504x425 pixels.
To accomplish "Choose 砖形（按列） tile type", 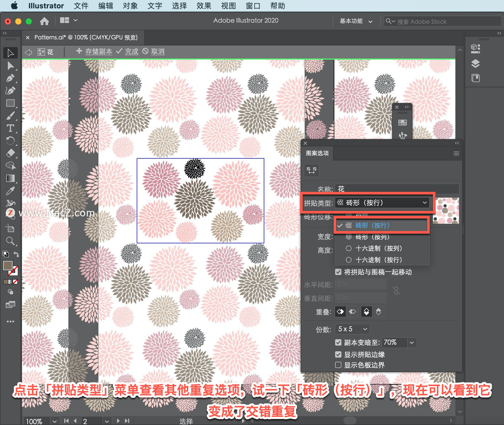I will [382, 237].
